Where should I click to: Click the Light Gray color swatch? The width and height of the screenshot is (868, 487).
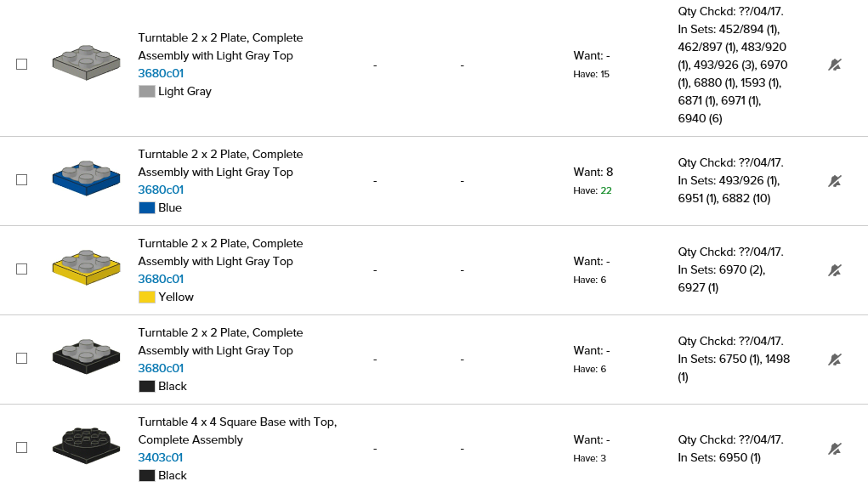tap(147, 91)
